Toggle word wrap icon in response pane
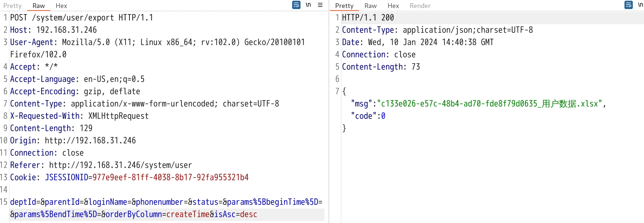 pyautogui.click(x=628, y=5)
